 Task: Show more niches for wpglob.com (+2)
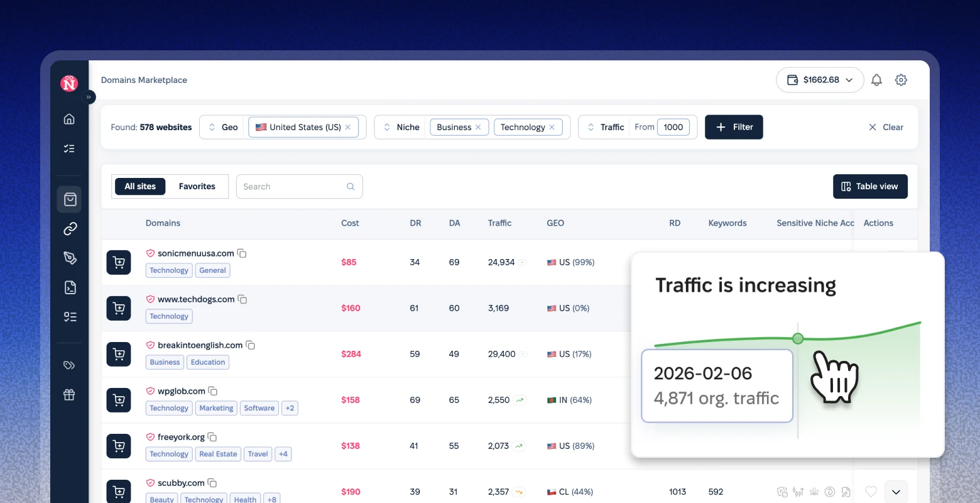(x=290, y=408)
